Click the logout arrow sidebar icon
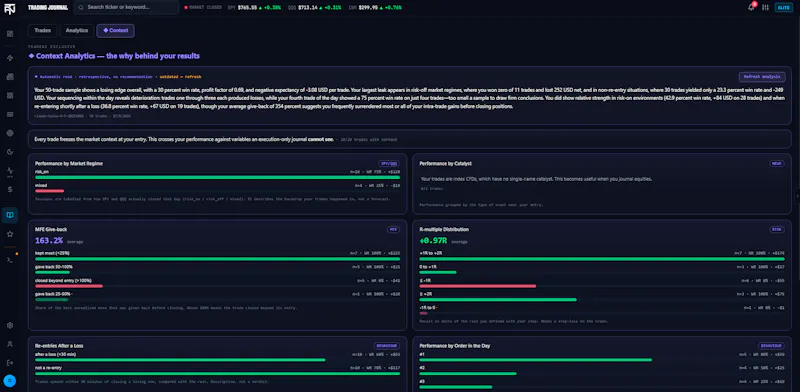800x392 pixels. click(x=10, y=362)
